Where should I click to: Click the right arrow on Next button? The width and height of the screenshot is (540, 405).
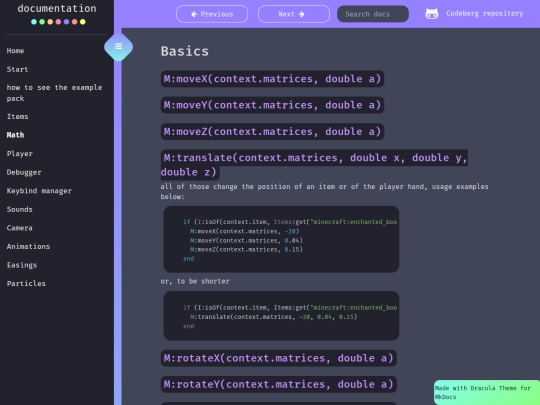(302, 14)
